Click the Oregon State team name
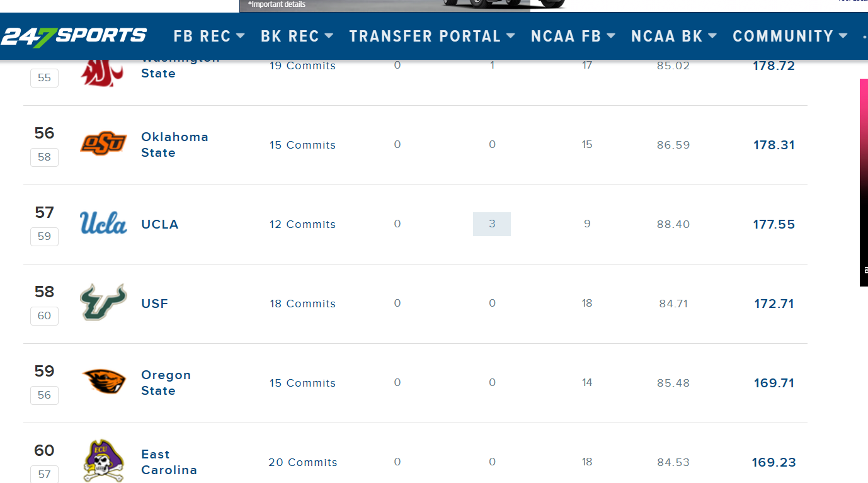The image size is (868, 483). 166,383
